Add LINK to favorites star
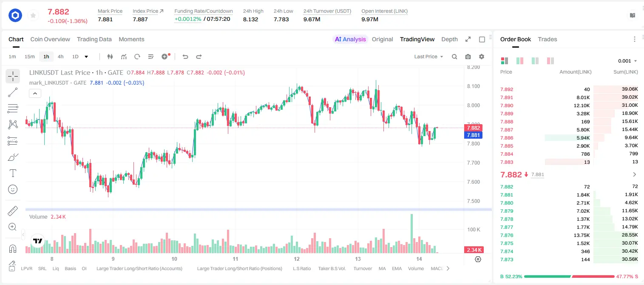 pos(33,16)
